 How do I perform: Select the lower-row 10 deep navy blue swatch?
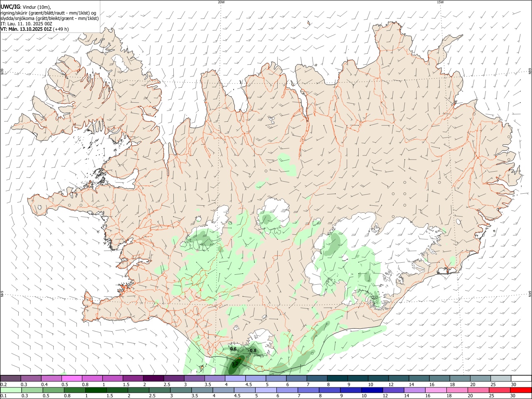tap(372, 390)
